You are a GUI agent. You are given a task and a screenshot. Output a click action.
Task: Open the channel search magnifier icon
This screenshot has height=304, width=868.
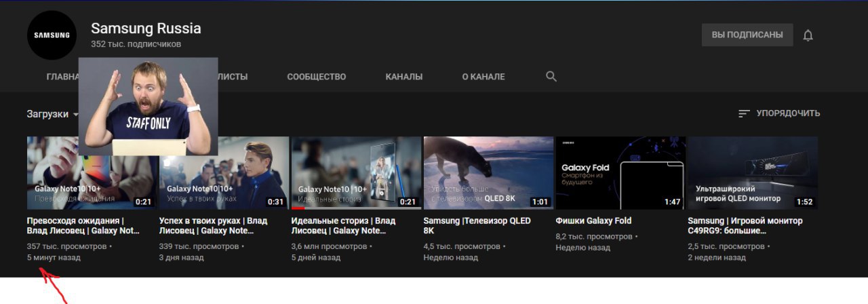point(551,76)
